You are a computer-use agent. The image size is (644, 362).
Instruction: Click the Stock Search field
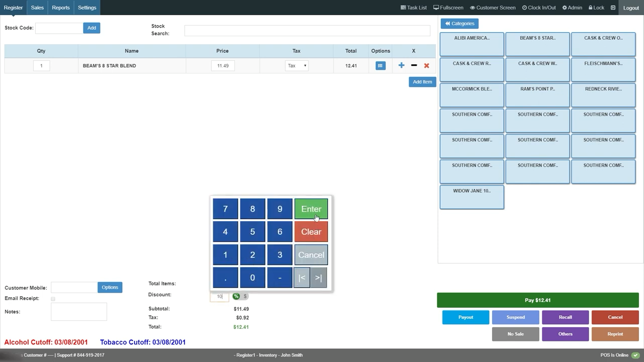[x=307, y=31]
